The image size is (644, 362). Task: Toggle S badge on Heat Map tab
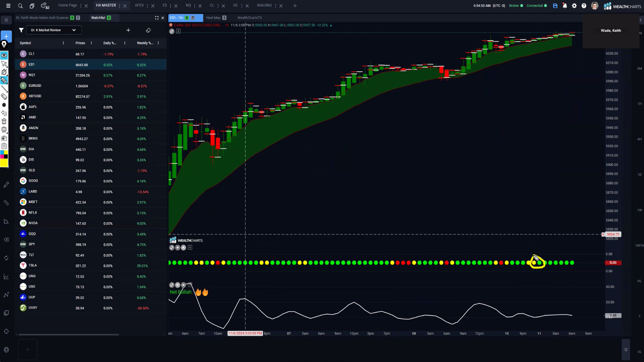point(224,18)
